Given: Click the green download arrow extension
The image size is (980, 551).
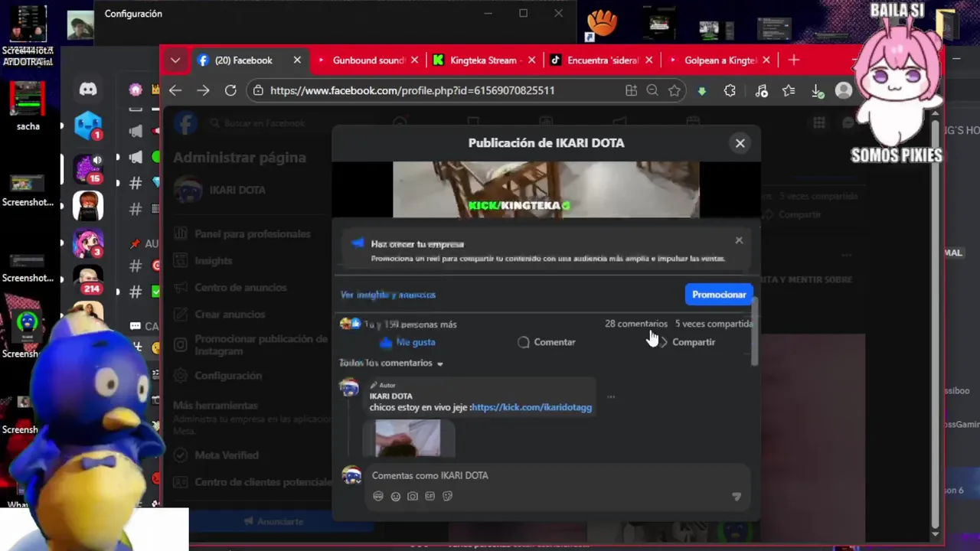Looking at the screenshot, I should tap(701, 90).
